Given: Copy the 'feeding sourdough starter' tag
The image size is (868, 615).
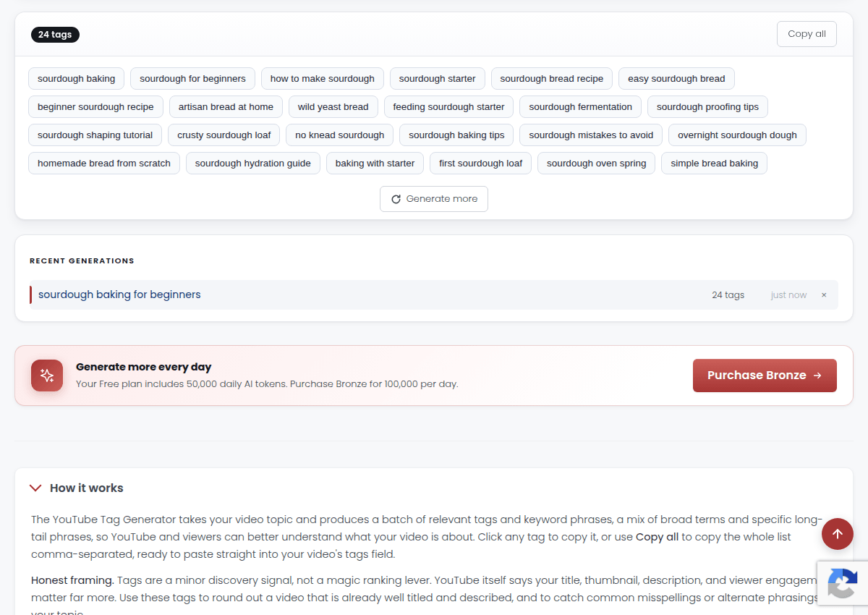Looking at the screenshot, I should 449,107.
